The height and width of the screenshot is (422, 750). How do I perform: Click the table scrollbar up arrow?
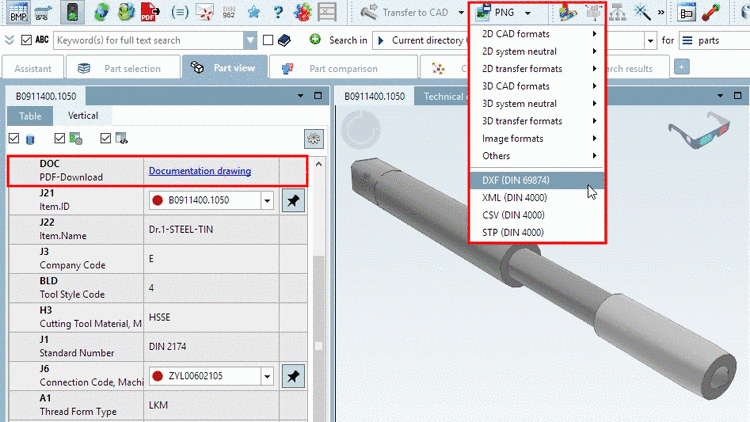[319, 164]
